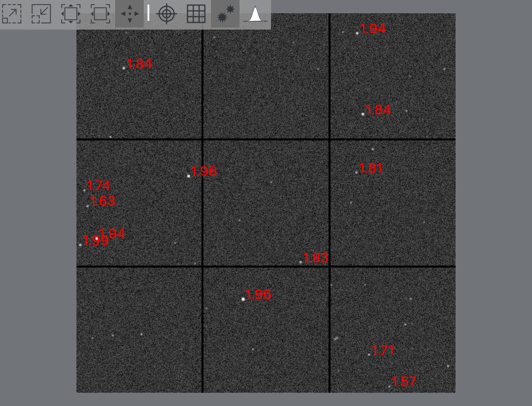
Task: Click the histogram stretch curve icon
Action: pyautogui.click(x=255, y=14)
